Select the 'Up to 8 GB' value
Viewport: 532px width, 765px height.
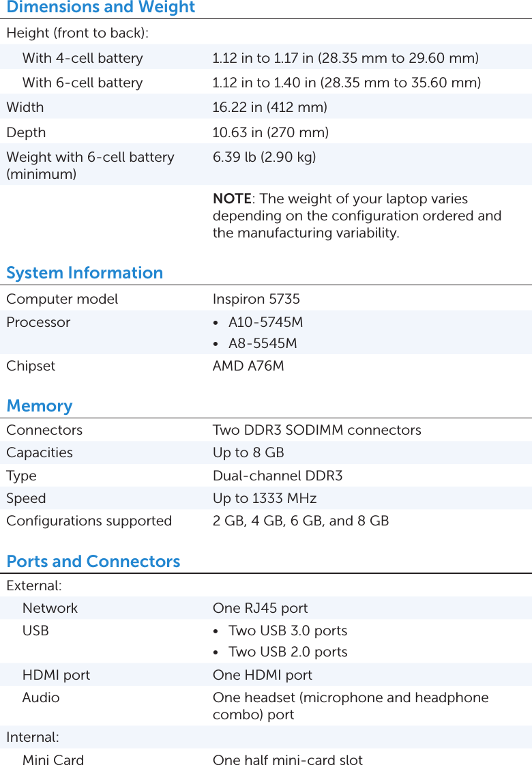pyautogui.click(x=248, y=452)
